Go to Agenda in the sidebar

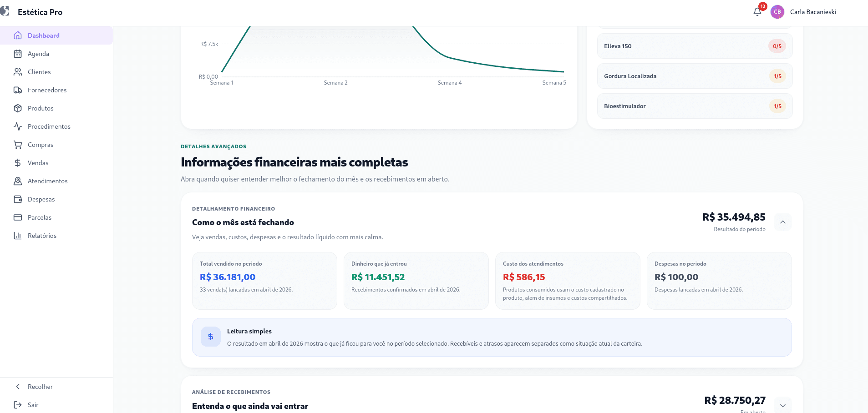pos(56,54)
